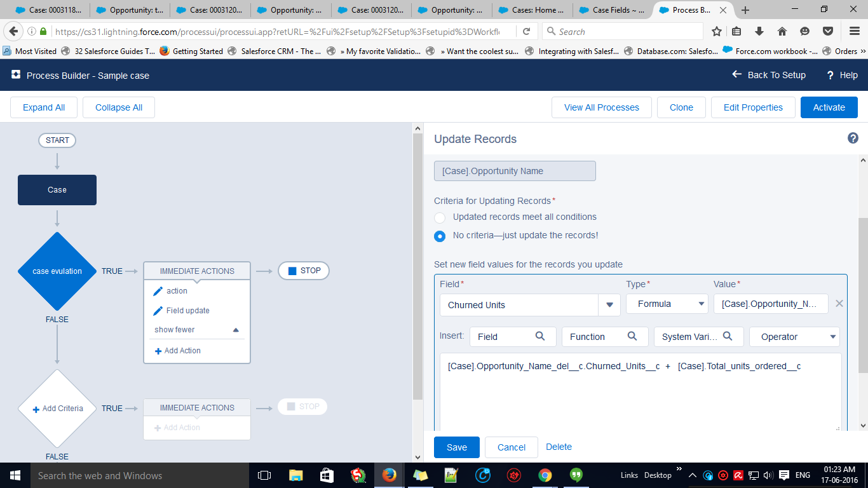The width and height of the screenshot is (868, 488).
Task: Open the 'Most Visited' bookmarks folder
Action: point(29,51)
